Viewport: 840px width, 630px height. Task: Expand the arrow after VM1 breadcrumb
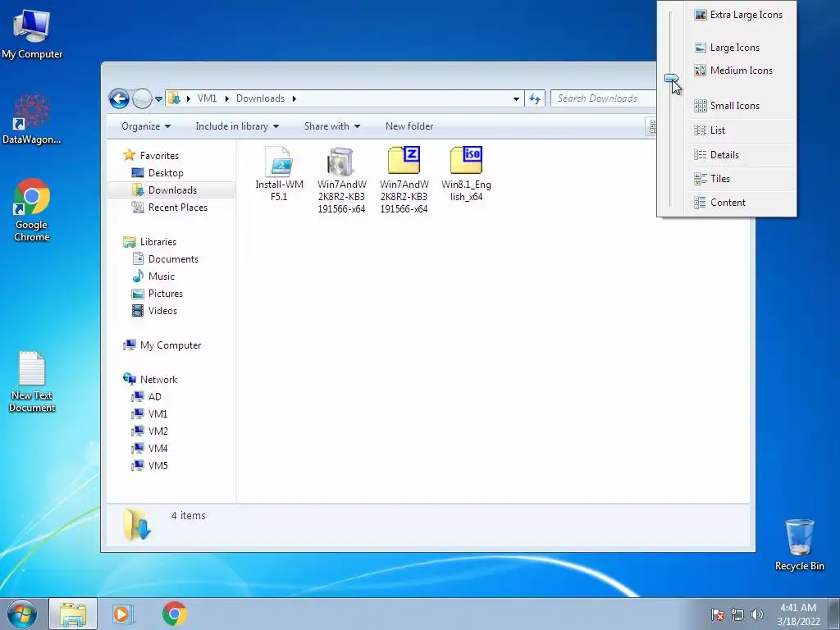pyautogui.click(x=226, y=98)
